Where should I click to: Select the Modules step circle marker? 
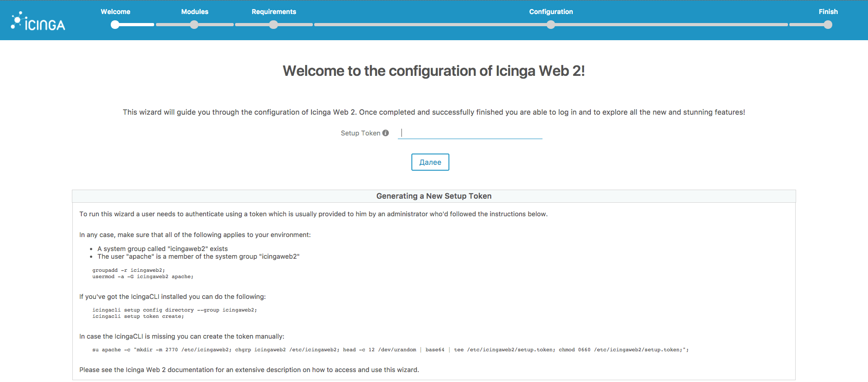point(194,25)
